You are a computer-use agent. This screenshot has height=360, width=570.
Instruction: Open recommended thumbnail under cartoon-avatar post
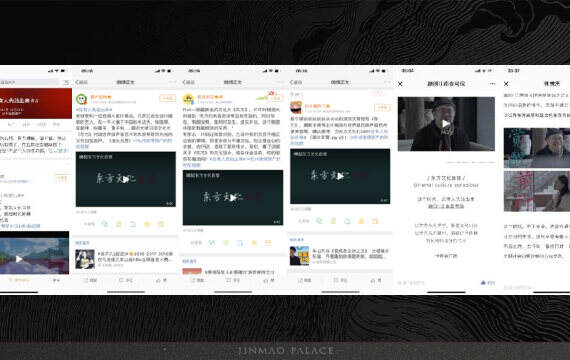pyautogui.click(x=299, y=256)
